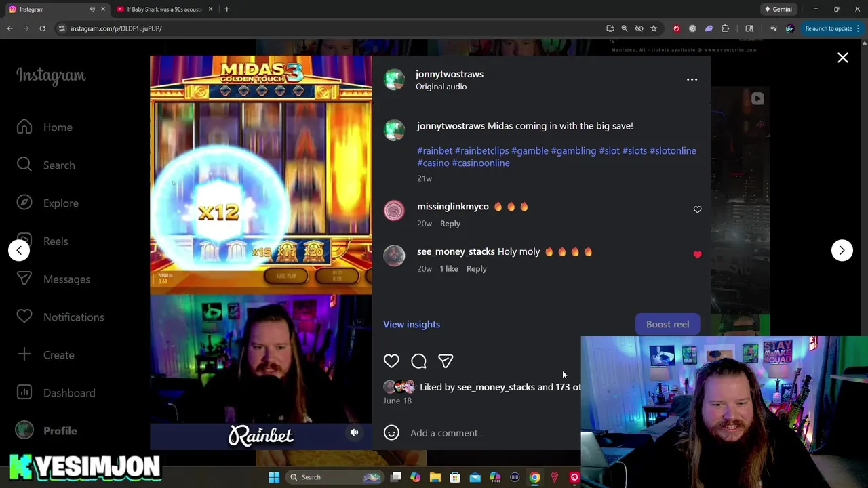This screenshot has width=868, height=488.
Task: Open the comment bubble icon under the post
Action: pos(418,361)
